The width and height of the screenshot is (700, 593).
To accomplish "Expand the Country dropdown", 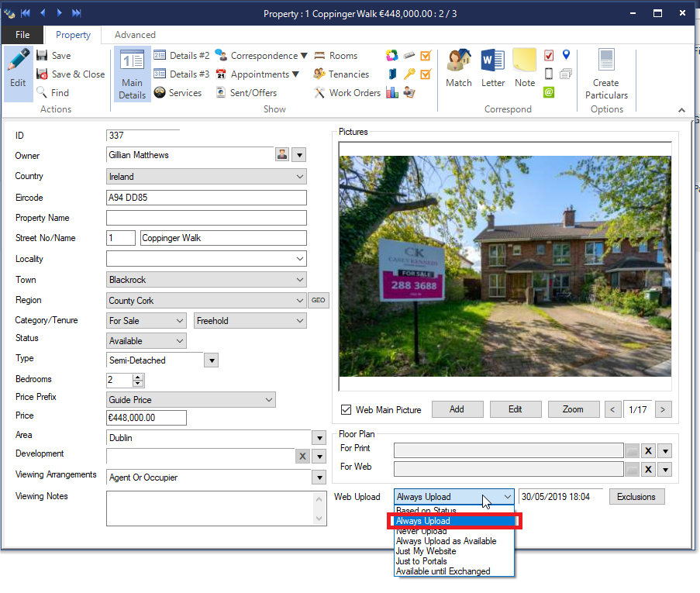I will pyautogui.click(x=300, y=177).
